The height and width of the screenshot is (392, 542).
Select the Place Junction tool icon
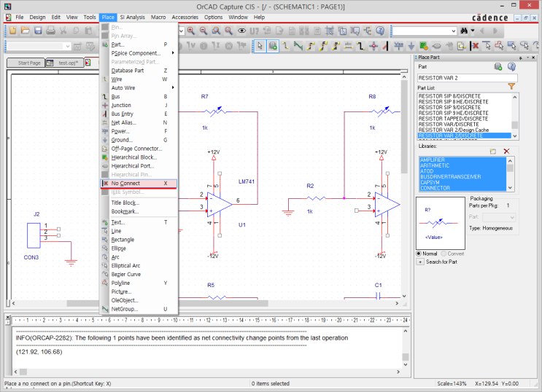point(373,46)
